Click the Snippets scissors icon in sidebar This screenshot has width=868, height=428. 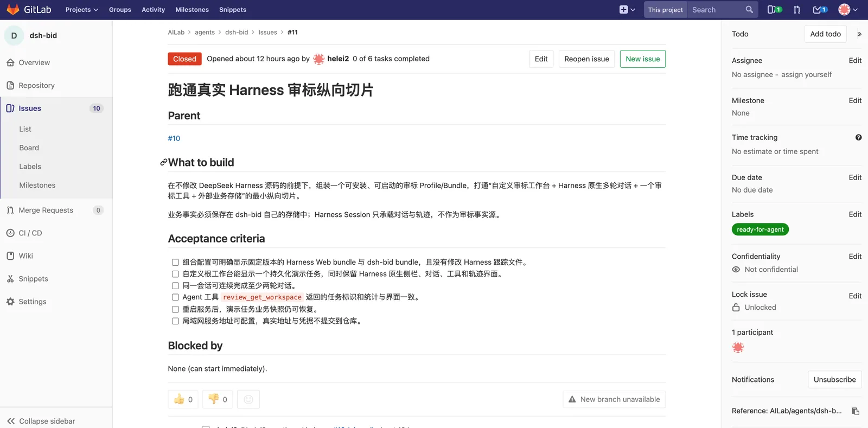coord(10,279)
